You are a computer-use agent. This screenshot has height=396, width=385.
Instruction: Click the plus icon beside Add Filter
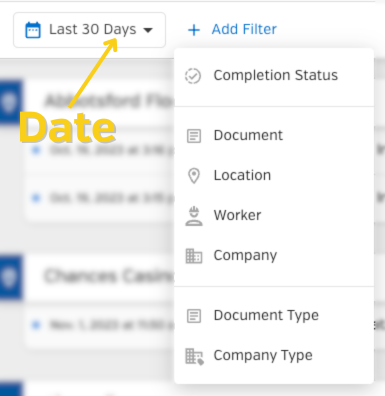pos(194,30)
